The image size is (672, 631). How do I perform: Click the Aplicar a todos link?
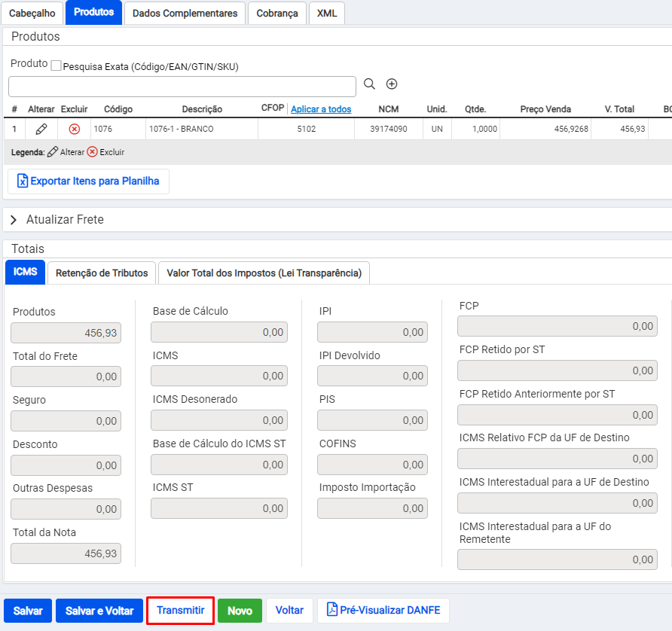321,109
